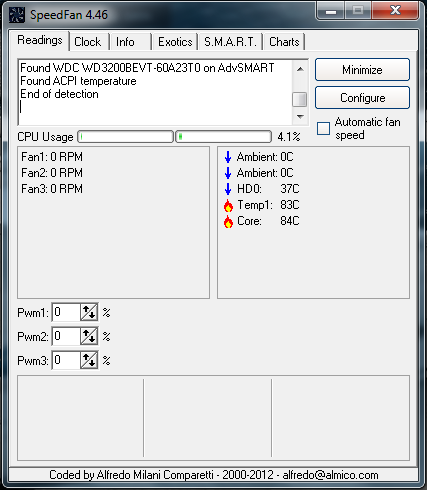Click the SpeedFan fan icon in title bar
This screenshot has height=490, width=427.
pyautogui.click(x=17, y=15)
